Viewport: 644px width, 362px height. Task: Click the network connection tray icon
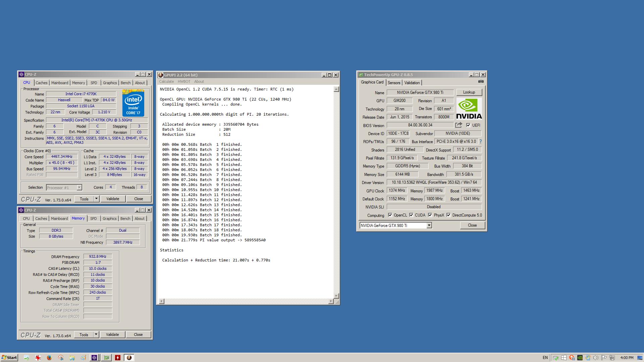612,358
